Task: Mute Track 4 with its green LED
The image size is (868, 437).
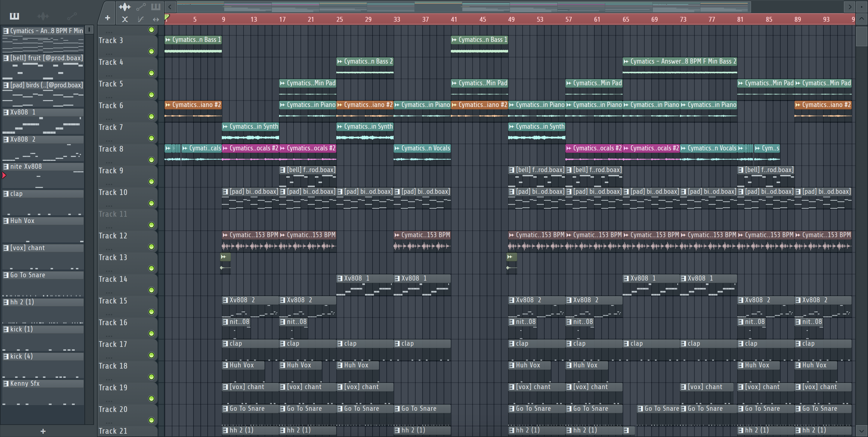Action: point(152,73)
